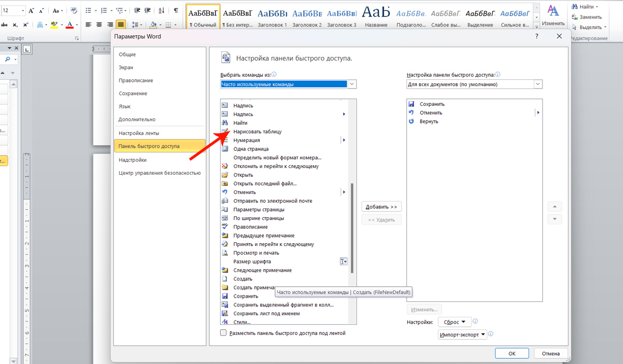Go to 'Центр управления безопасностью' section
This screenshot has height=364, width=623.
pyautogui.click(x=159, y=173)
